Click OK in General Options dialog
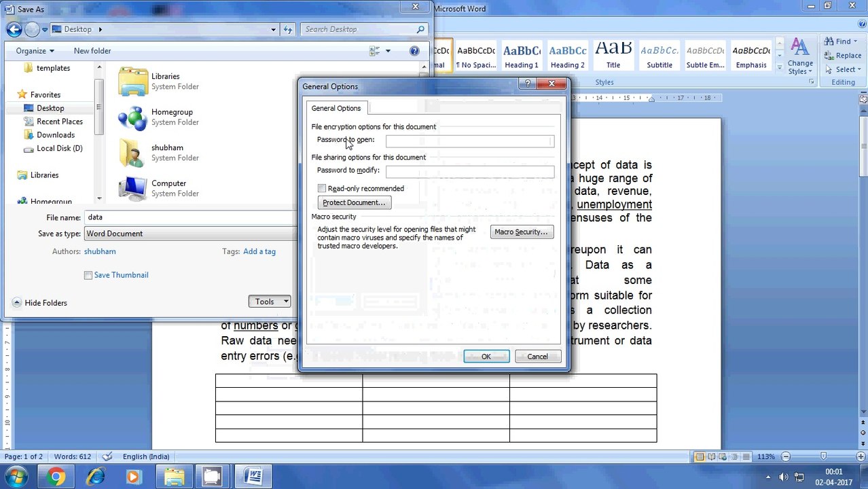Screen dimensions: 868x489 click(x=486, y=357)
